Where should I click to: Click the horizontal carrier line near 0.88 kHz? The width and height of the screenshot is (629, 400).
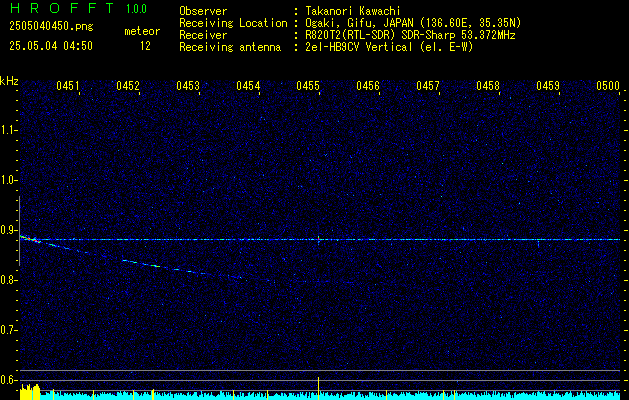click(320, 240)
